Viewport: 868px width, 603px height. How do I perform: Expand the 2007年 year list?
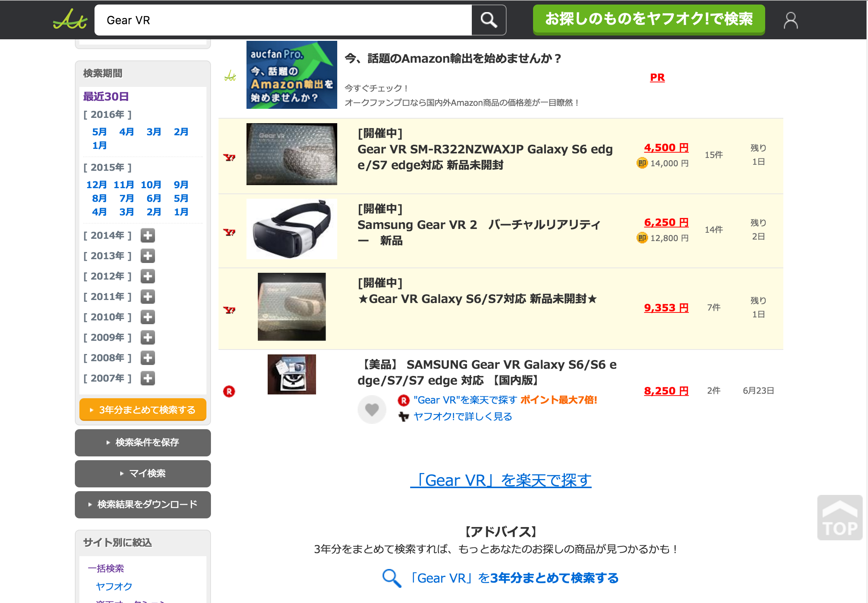tap(148, 378)
